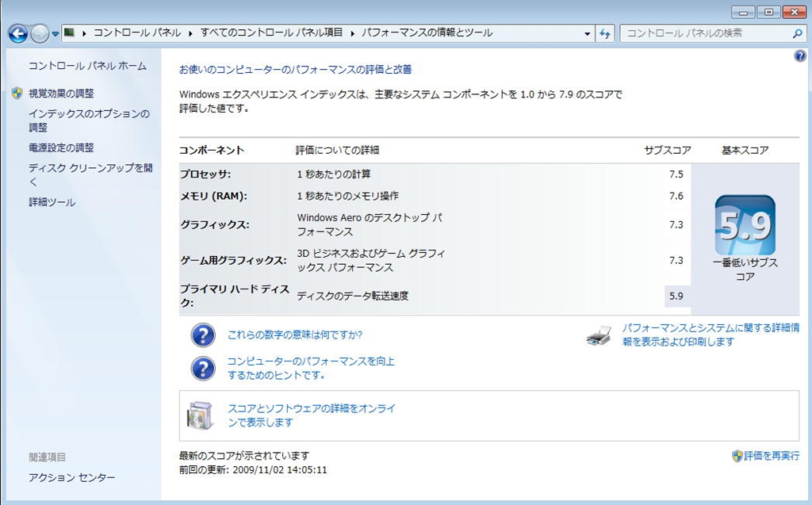Image resolution: width=812 pixels, height=505 pixels.
Task: Open help with the blue question mark
Action: pyautogui.click(x=799, y=56)
